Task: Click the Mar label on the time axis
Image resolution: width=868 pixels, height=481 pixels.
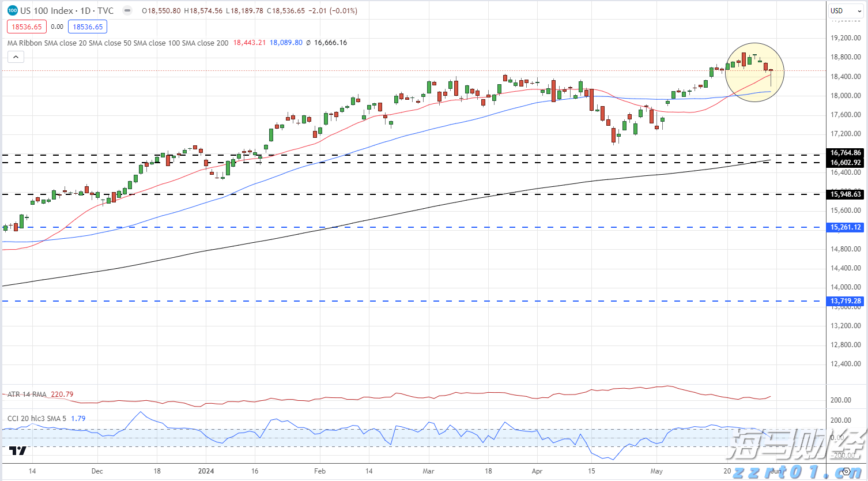Action: point(428,471)
